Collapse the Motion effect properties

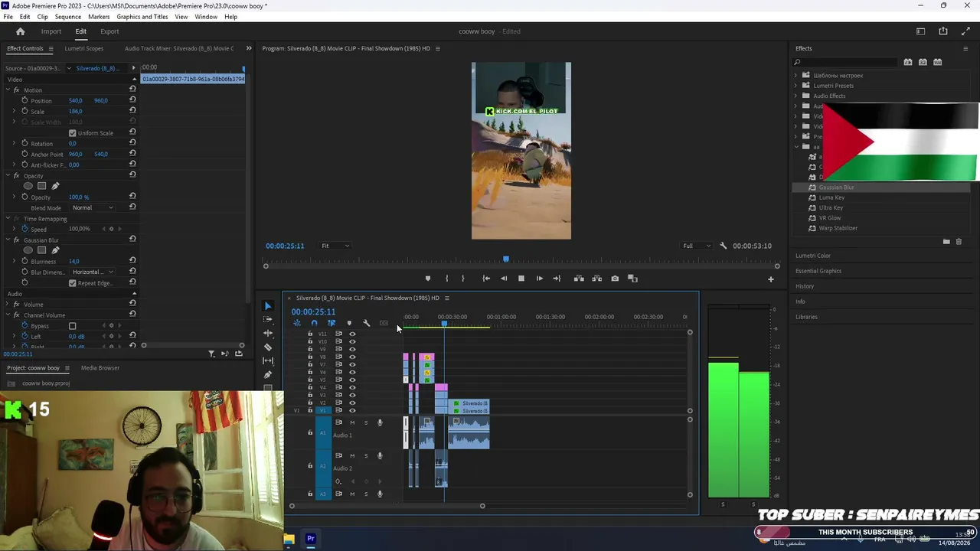8,90
